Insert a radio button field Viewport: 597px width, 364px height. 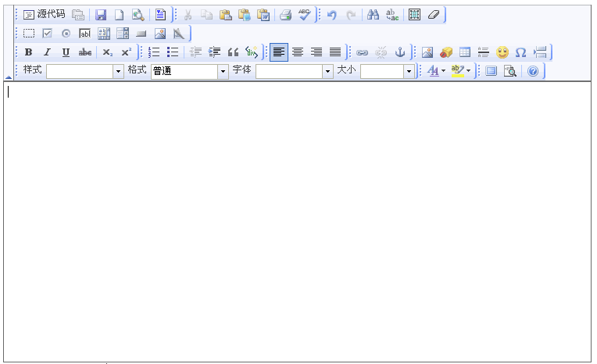coord(66,34)
